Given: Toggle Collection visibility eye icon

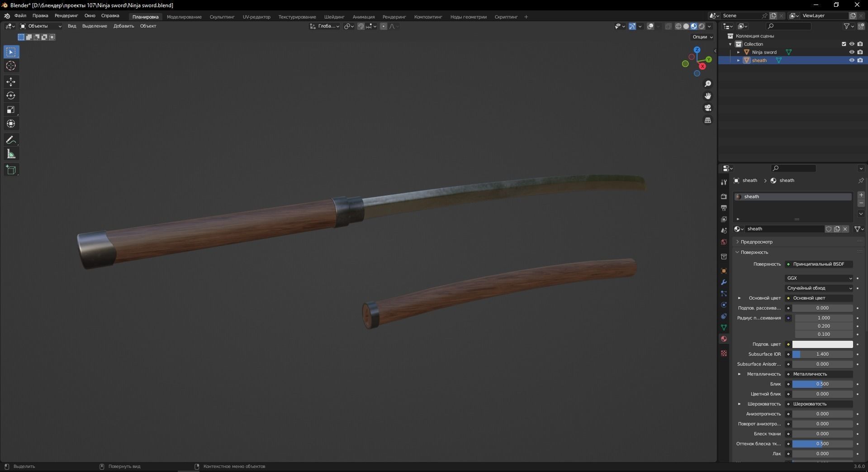Looking at the screenshot, I should click(x=852, y=44).
